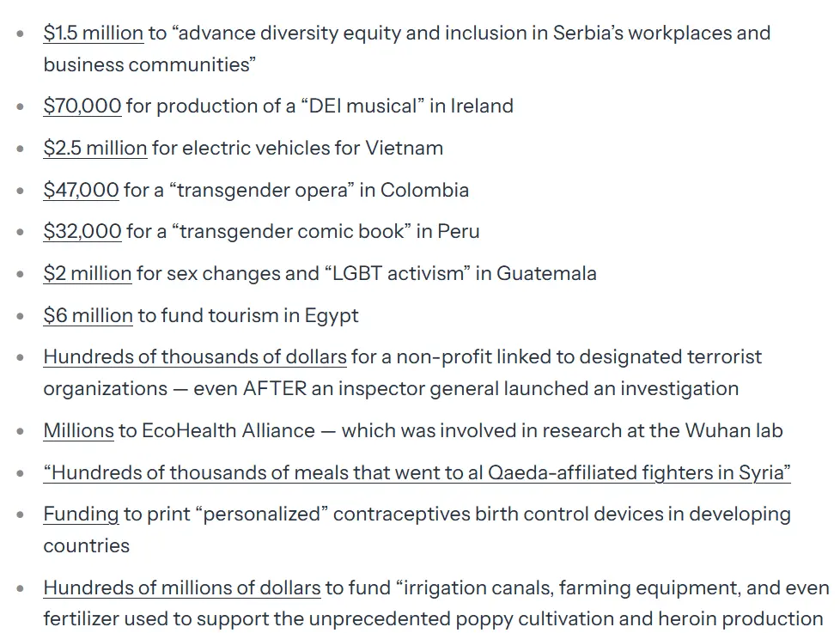Open the "$47,000" transgender opera link
The height and width of the screenshot is (633, 840).
[x=81, y=191]
